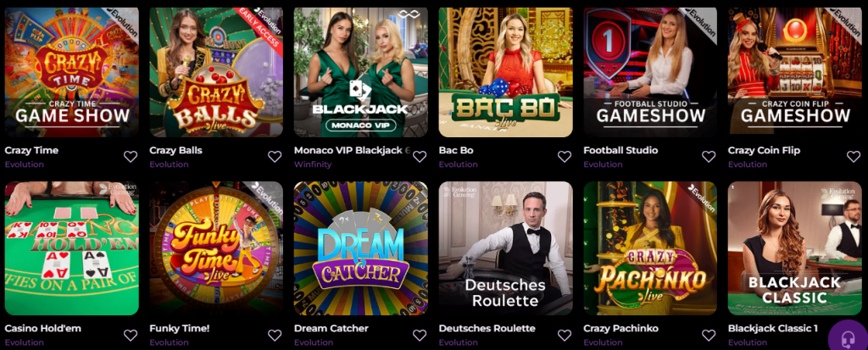Launch the Bac Bo Live game thumbnail
Screen dimensions: 868x350
(506, 72)
